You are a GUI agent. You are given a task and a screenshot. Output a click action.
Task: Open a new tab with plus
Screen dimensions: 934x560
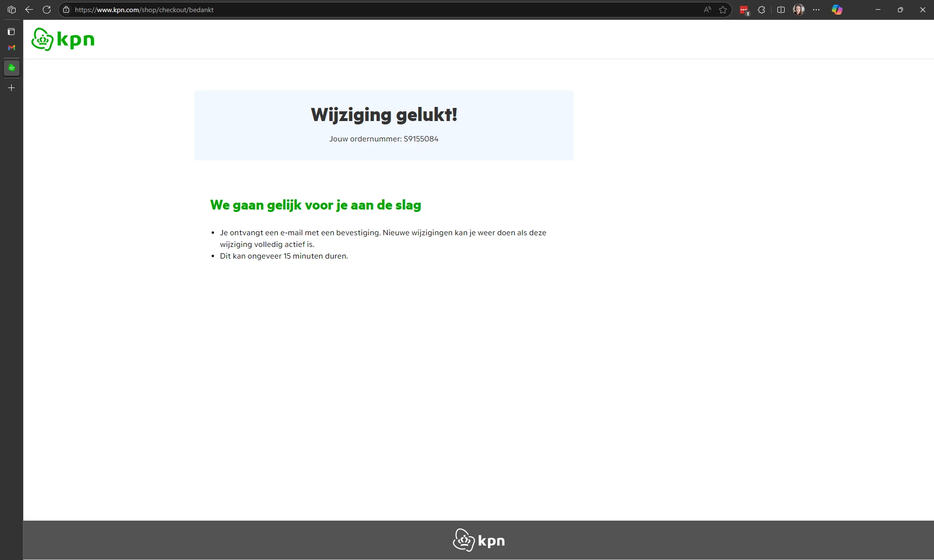[12, 88]
